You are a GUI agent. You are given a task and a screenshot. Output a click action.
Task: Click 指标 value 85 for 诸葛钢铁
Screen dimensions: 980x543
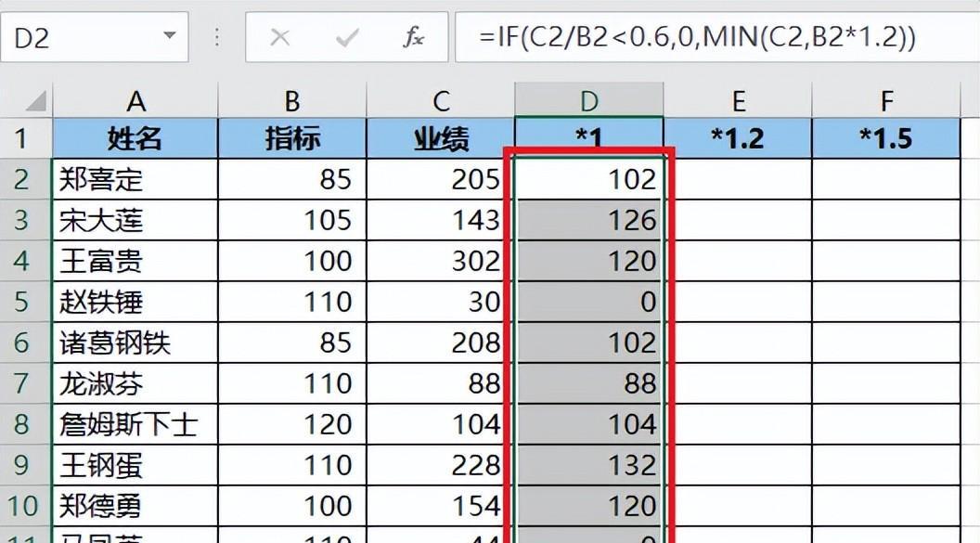click(x=292, y=343)
